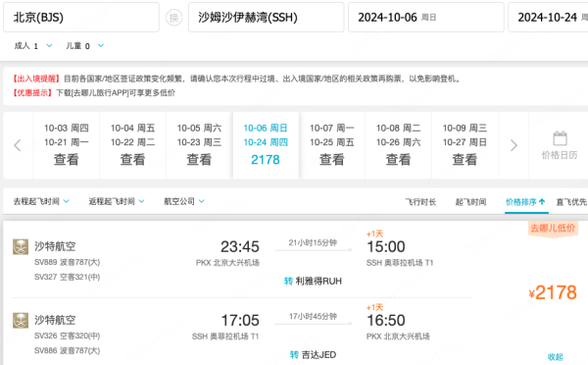Screen dimensions: 588x365
Task: Change return date 2024-10-24
Action: click(548, 18)
